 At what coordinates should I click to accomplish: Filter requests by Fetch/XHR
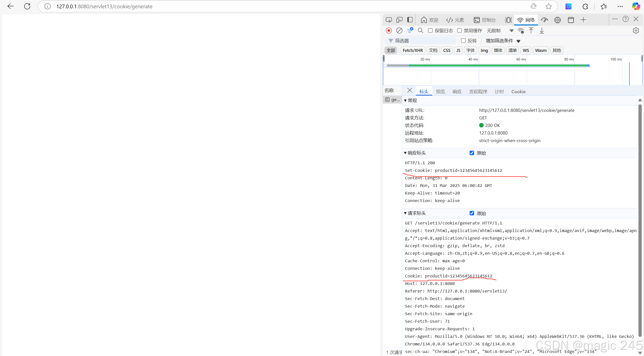point(412,50)
